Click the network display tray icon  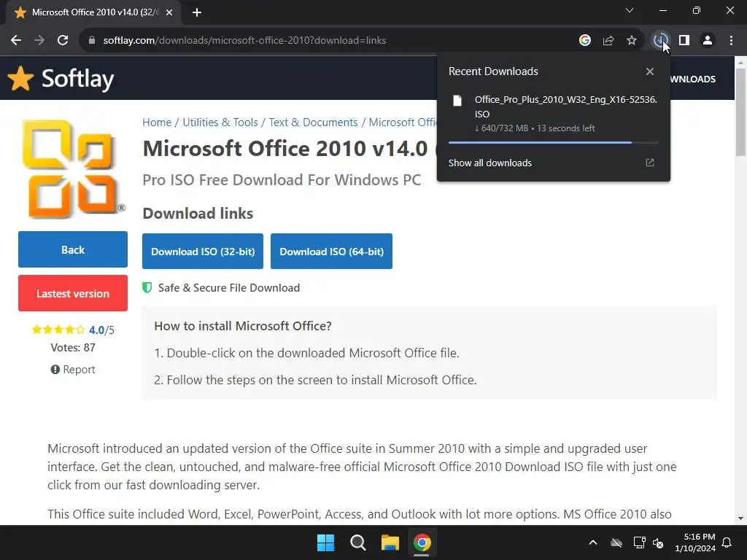point(639,542)
